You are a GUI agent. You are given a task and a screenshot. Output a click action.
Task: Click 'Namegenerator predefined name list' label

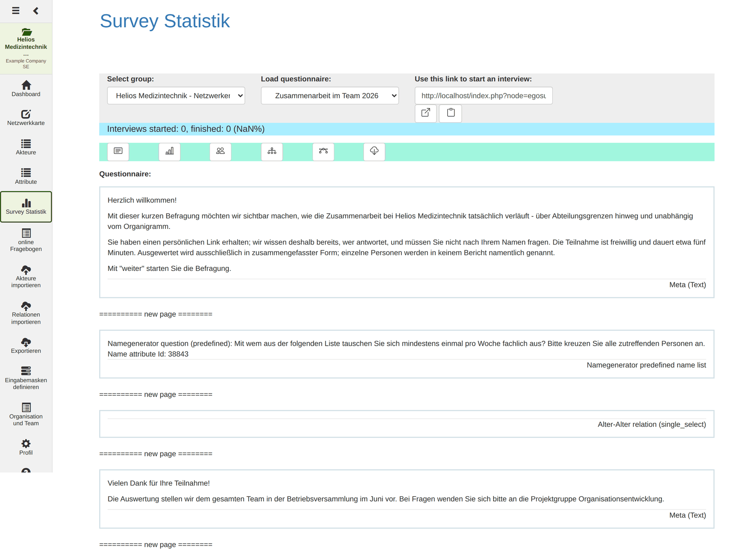tap(646, 365)
